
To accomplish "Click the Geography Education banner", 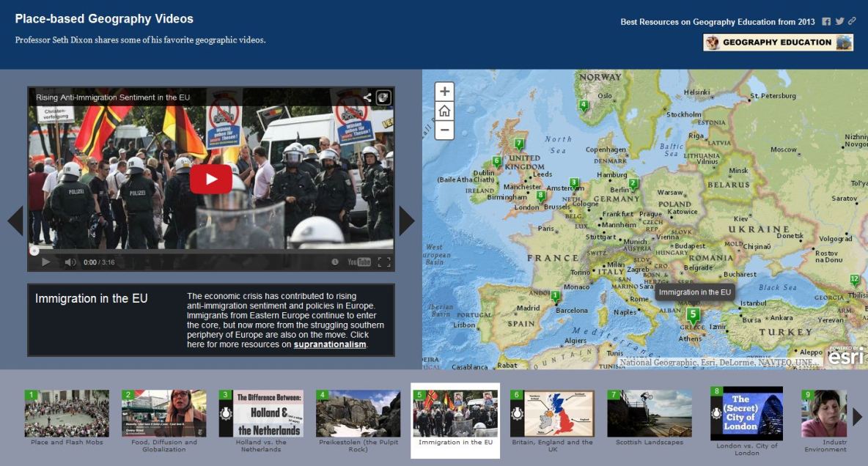I will click(x=776, y=42).
